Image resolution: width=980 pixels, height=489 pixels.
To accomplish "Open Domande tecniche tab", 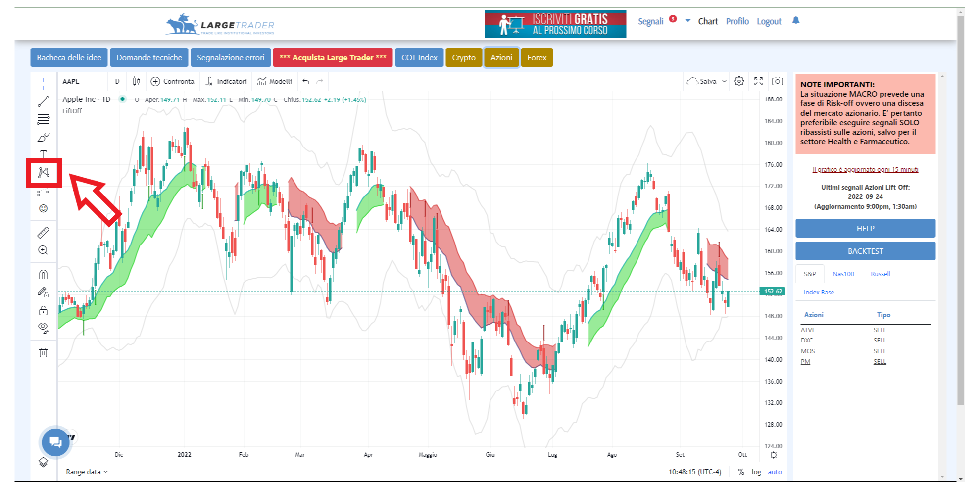I will pos(149,57).
